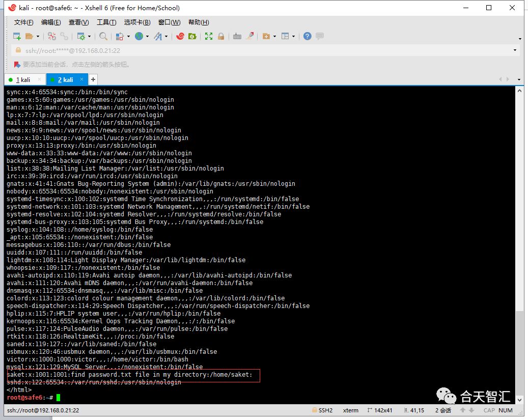Click the 2 会话 session count
Screen dimensions: 528x420
(443, 410)
